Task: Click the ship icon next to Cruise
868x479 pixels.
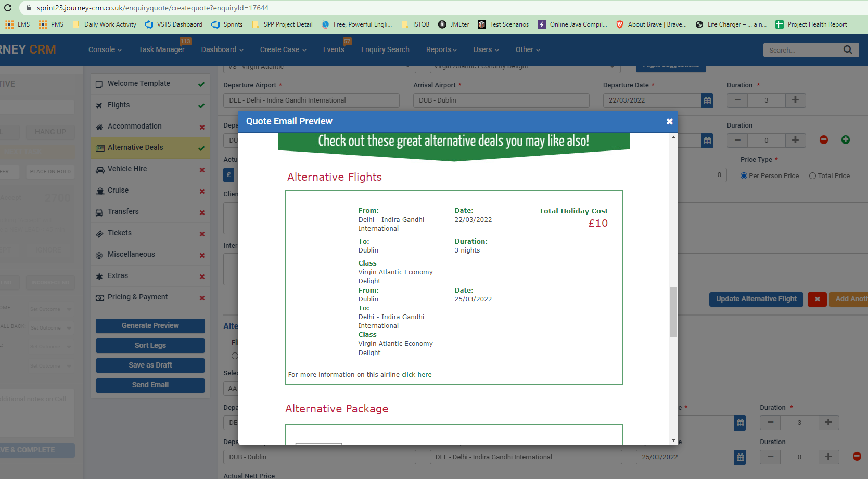Action: click(x=100, y=191)
